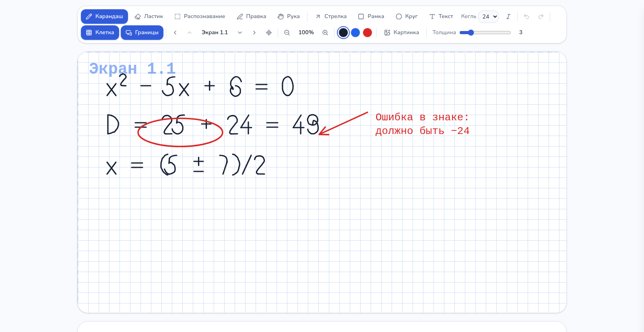Select the Ластик eraser tool
Viewport: 644px width, 332px height.
(x=149, y=16)
